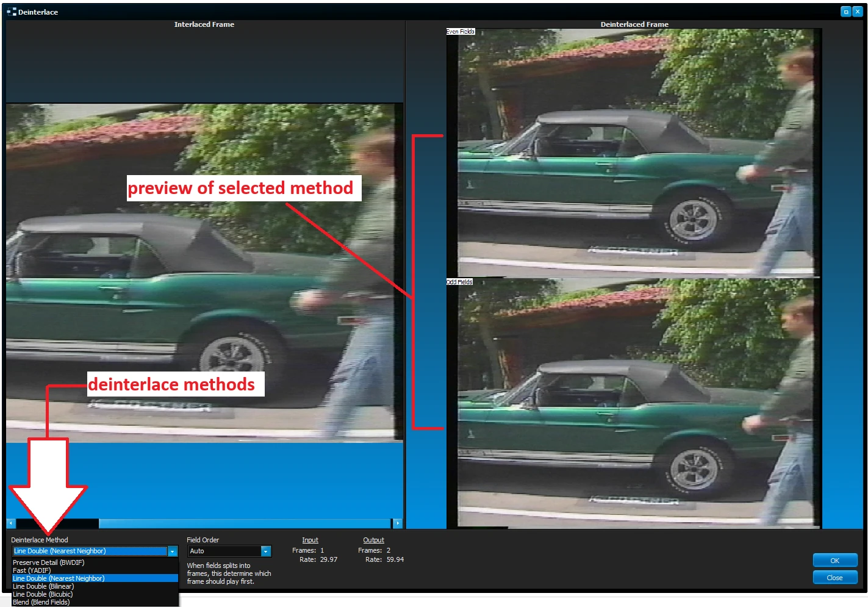Screen dimensions: 868x607
Task: Click the Interlaced Frame preview image
Action: (204, 272)
